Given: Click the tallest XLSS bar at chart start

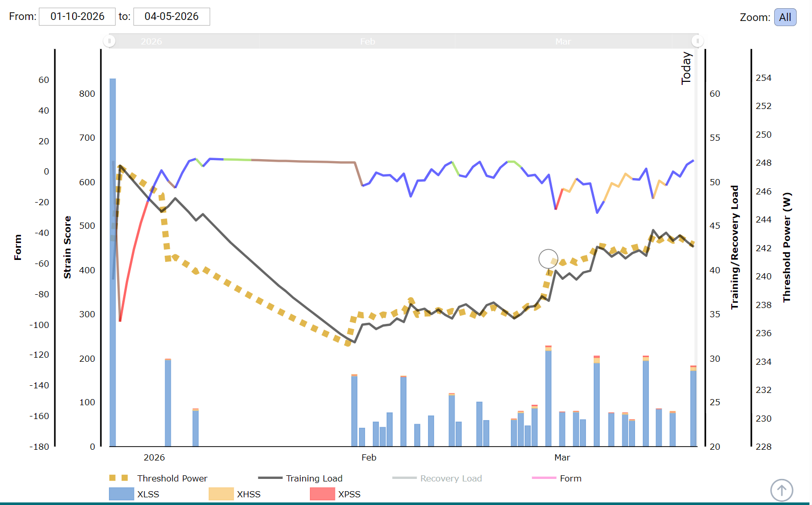Looking at the screenshot, I should (112, 256).
